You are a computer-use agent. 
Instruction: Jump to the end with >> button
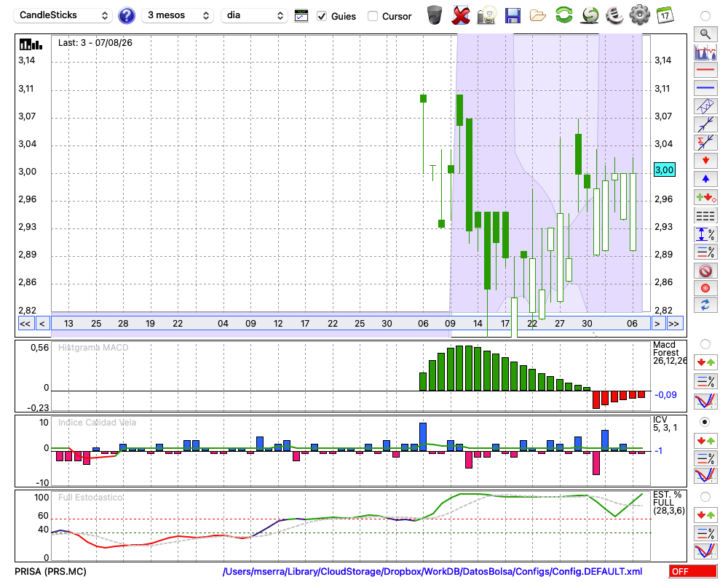click(x=673, y=324)
